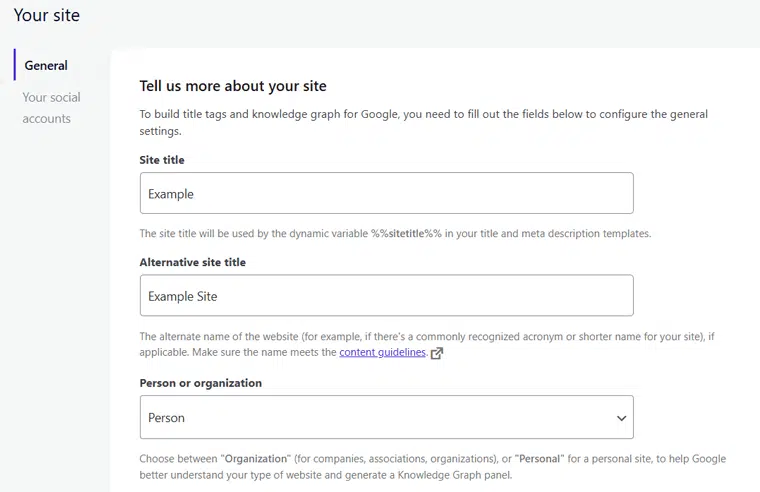Focus the Site title input field
The height and width of the screenshot is (492, 760).
(386, 193)
